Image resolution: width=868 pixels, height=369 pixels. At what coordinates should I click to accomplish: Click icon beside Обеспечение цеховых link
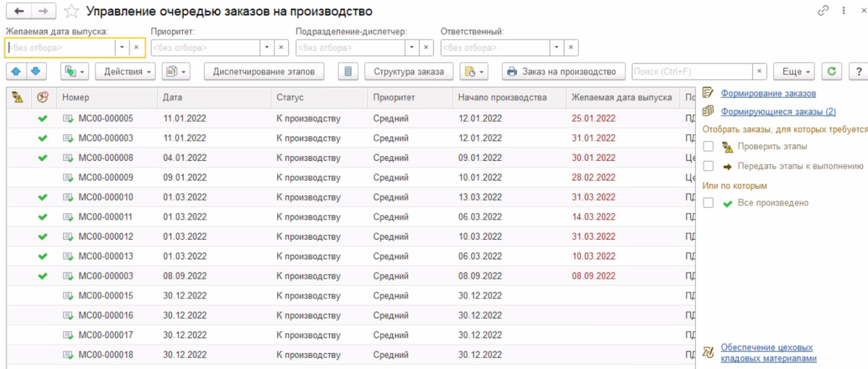[x=708, y=352]
